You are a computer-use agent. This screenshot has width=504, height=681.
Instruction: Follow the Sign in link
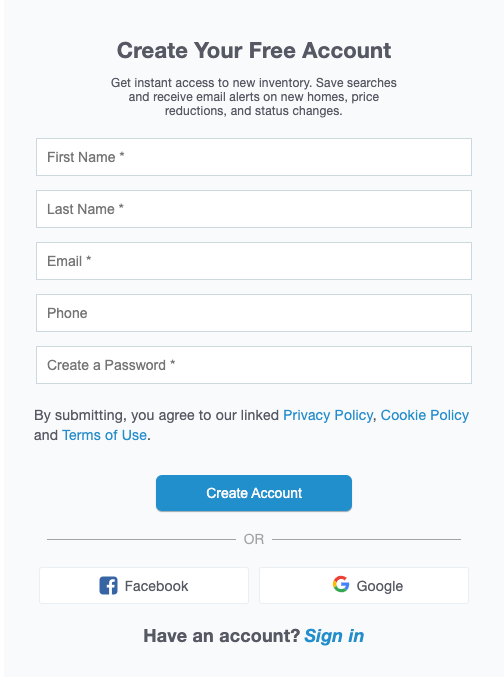click(334, 636)
